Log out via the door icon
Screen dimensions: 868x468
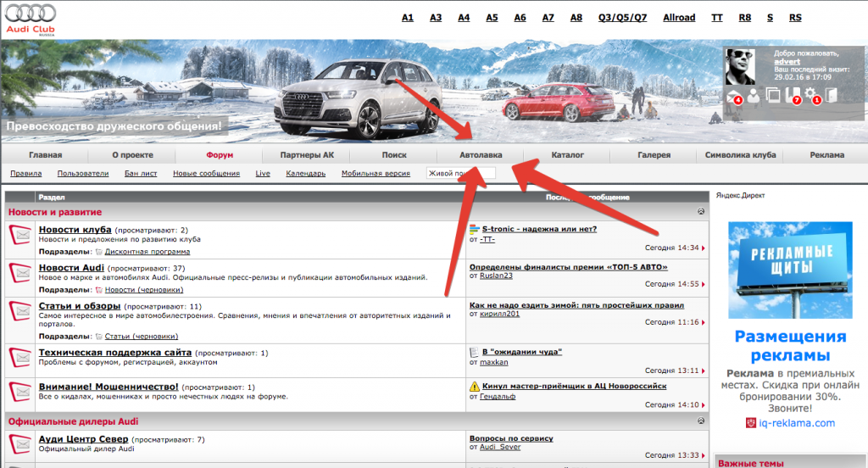[832, 95]
